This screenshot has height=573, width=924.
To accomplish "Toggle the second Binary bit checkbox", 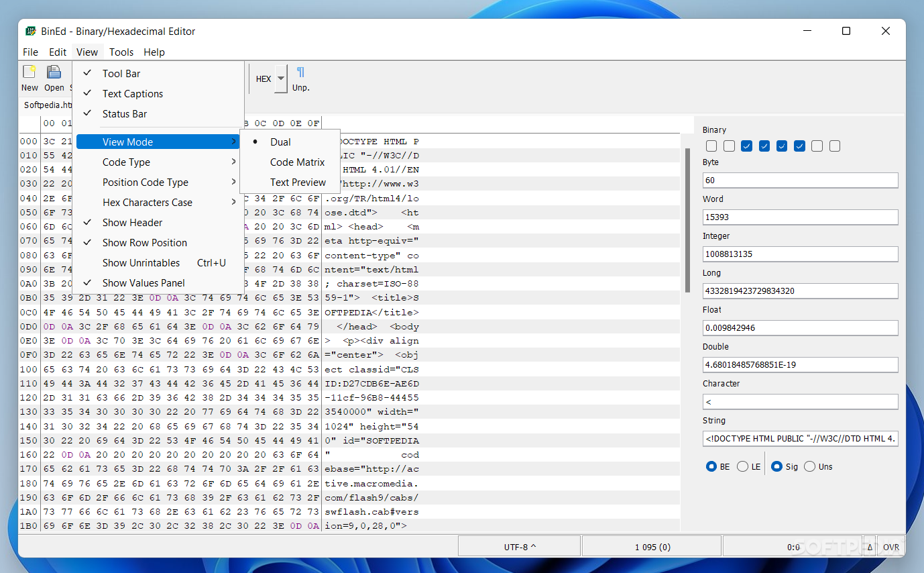I will click(729, 146).
